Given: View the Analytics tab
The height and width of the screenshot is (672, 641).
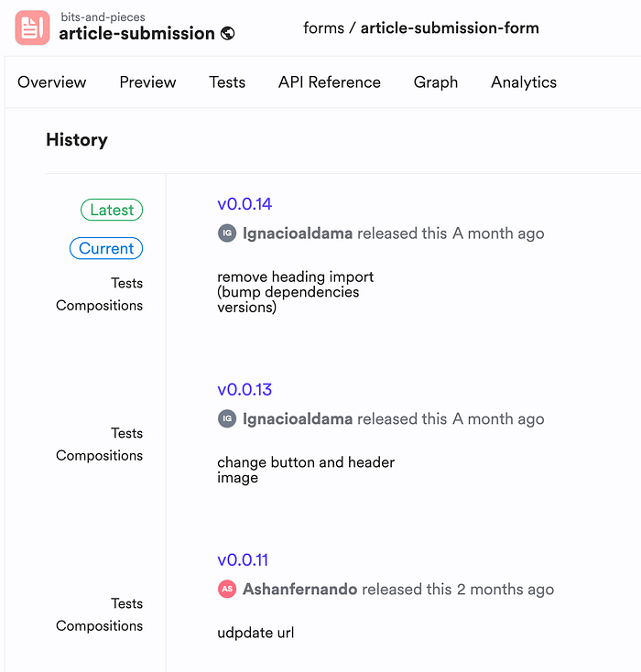Looking at the screenshot, I should click(524, 82).
